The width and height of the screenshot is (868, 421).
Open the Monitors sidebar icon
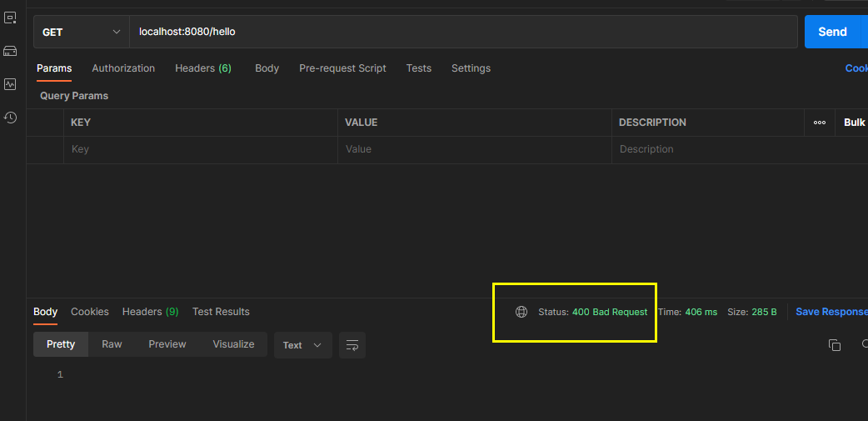click(x=10, y=84)
